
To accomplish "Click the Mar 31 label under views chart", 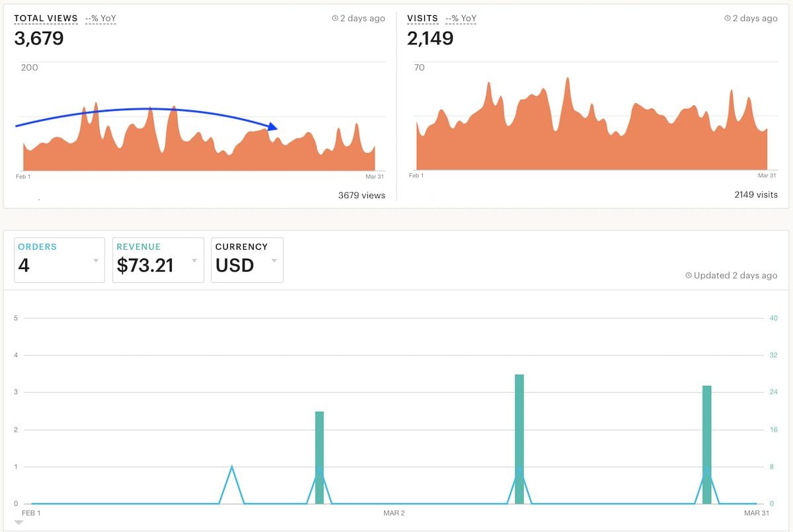I will point(375,176).
